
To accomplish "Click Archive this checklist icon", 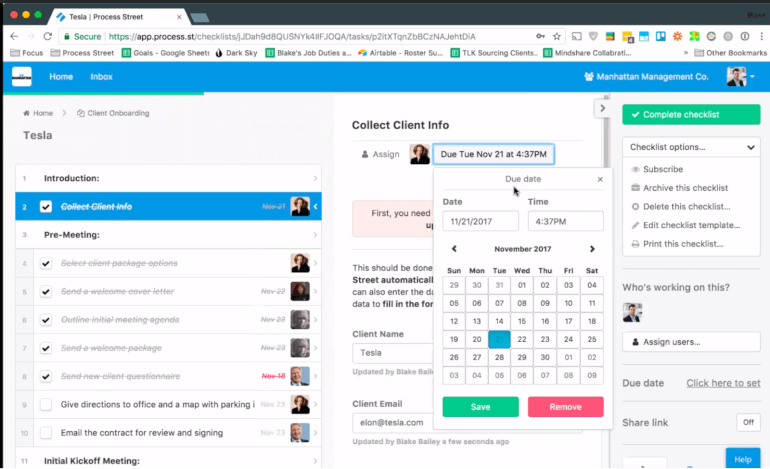I will coord(635,188).
